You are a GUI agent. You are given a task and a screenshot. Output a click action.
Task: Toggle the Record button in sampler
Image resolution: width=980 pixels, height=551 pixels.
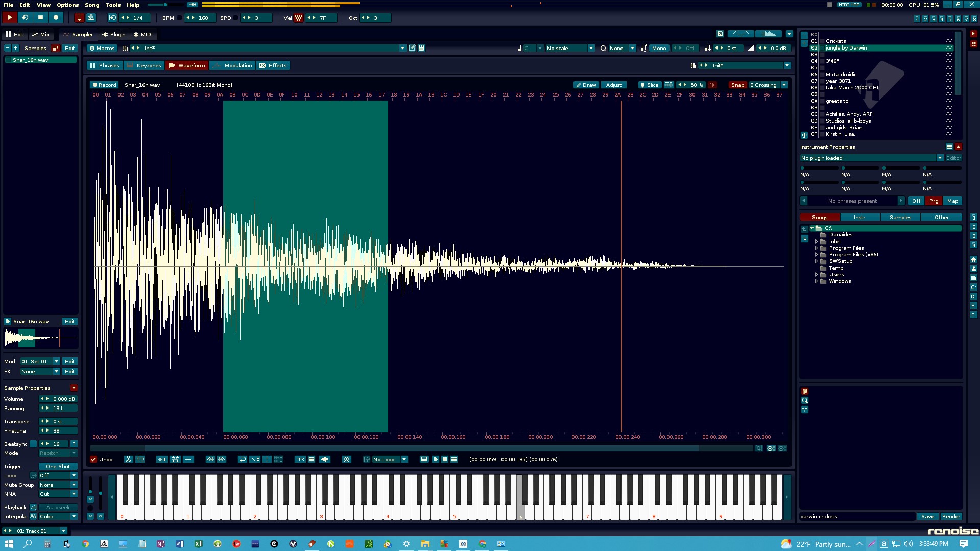click(x=104, y=85)
